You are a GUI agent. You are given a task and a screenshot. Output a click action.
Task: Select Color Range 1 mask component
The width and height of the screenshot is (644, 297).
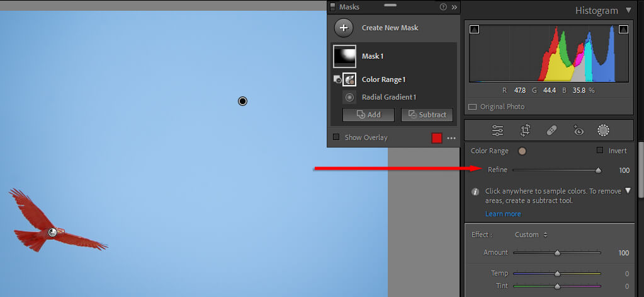(x=383, y=79)
